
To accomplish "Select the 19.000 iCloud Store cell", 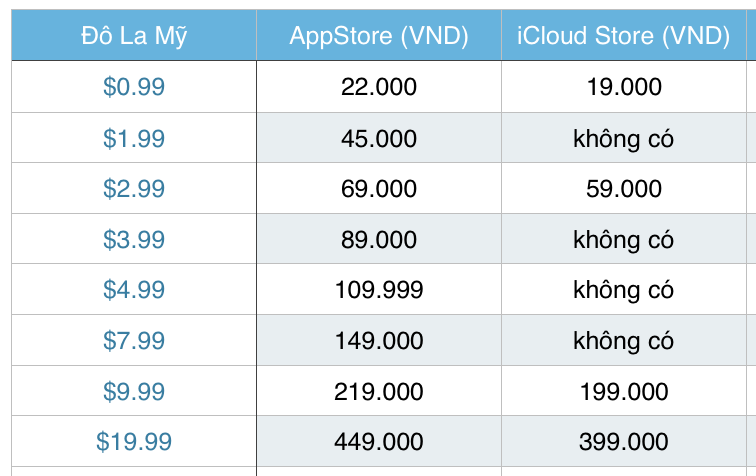I will point(623,87).
